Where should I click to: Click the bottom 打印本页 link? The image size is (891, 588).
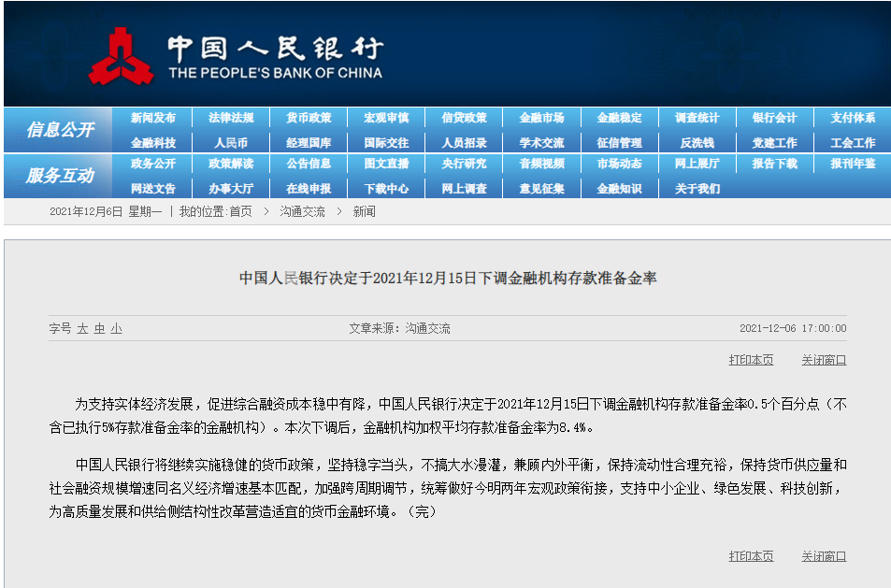point(751,556)
